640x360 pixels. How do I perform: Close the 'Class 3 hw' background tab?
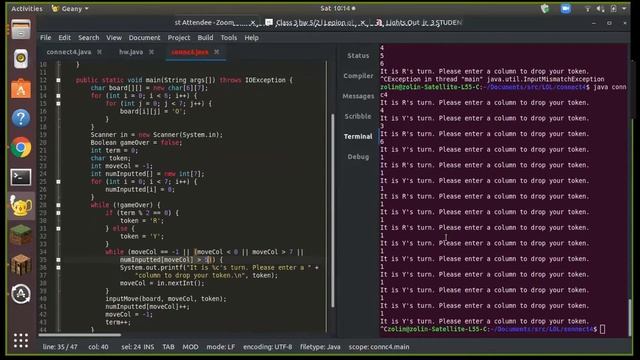click(363, 23)
